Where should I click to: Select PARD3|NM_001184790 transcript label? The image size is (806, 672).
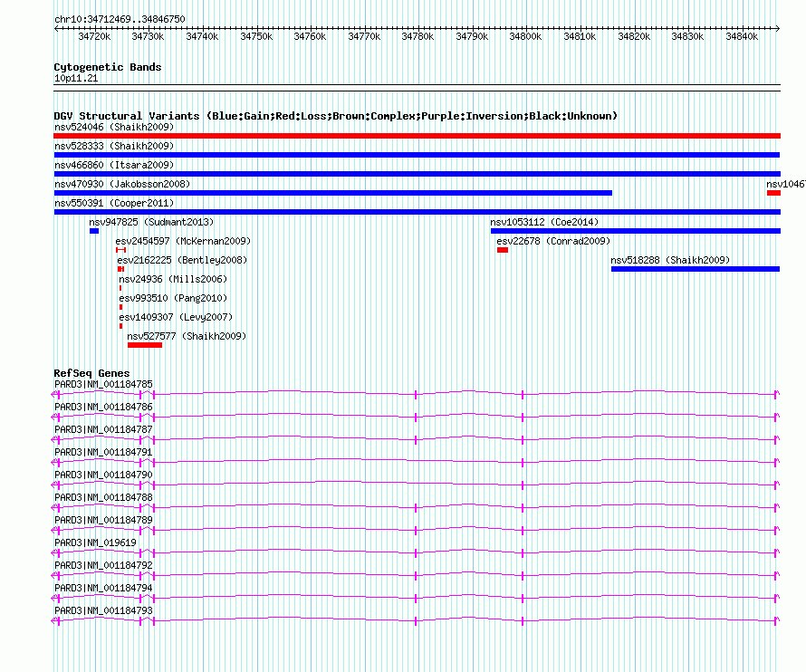click(x=103, y=475)
